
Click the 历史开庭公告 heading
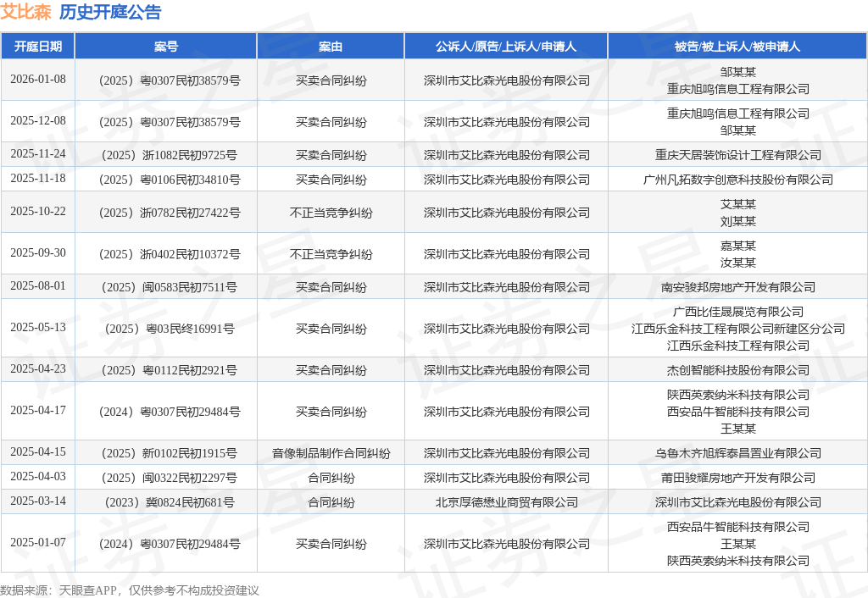(110, 12)
